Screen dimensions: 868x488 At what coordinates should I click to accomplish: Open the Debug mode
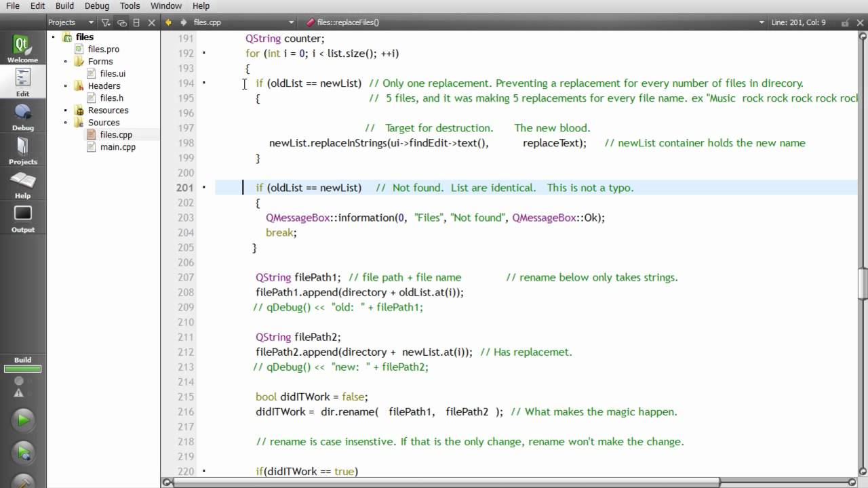22,117
